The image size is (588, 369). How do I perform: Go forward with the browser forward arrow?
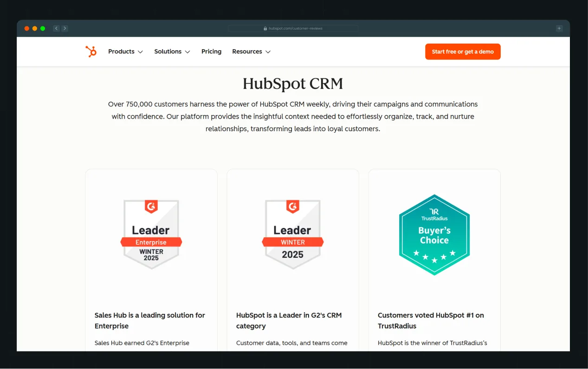65,28
